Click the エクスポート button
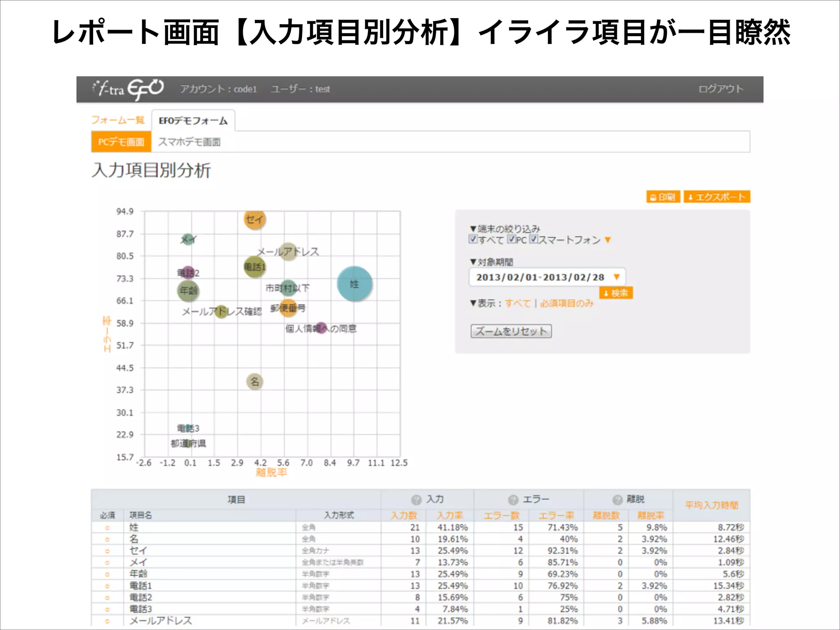 pyautogui.click(x=717, y=197)
